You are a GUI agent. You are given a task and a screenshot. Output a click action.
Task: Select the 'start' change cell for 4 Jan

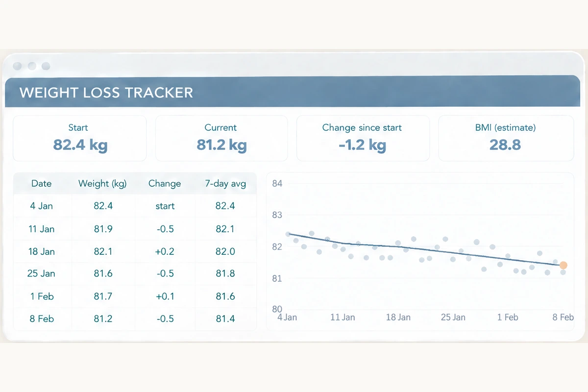point(165,206)
